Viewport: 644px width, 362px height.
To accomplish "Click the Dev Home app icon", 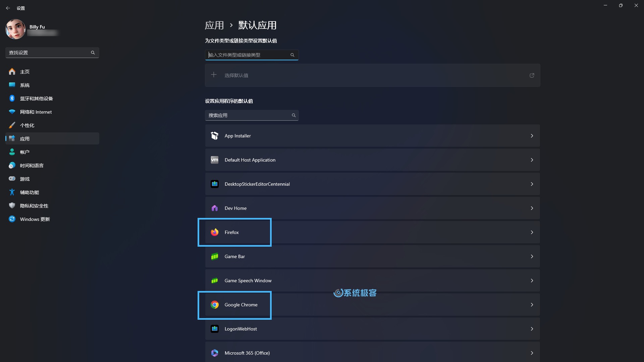I will pyautogui.click(x=214, y=208).
